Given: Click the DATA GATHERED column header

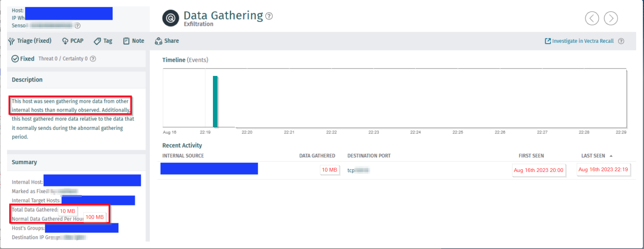Looking at the screenshot, I should 317,156.
